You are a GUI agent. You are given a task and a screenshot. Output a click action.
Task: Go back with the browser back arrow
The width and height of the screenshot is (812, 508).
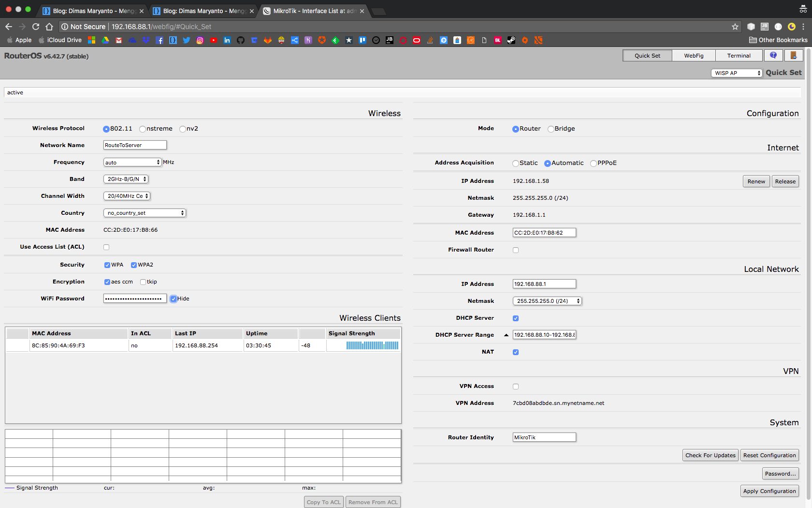coord(8,27)
